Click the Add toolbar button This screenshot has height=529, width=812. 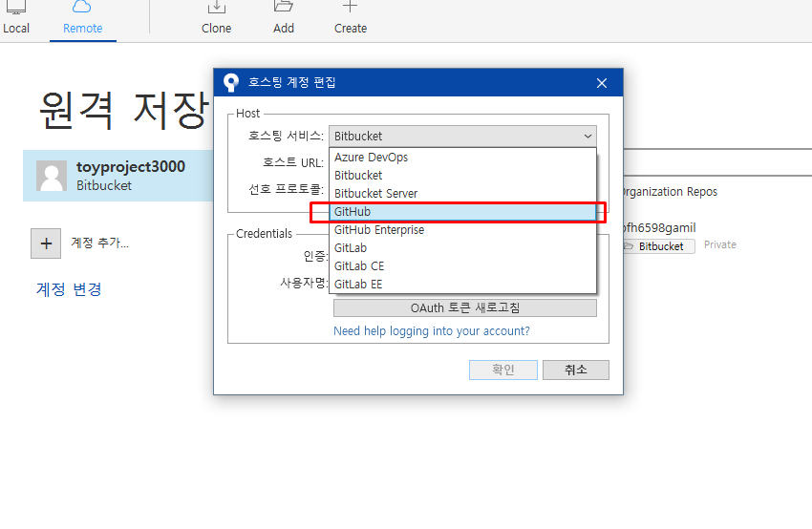pos(284,19)
